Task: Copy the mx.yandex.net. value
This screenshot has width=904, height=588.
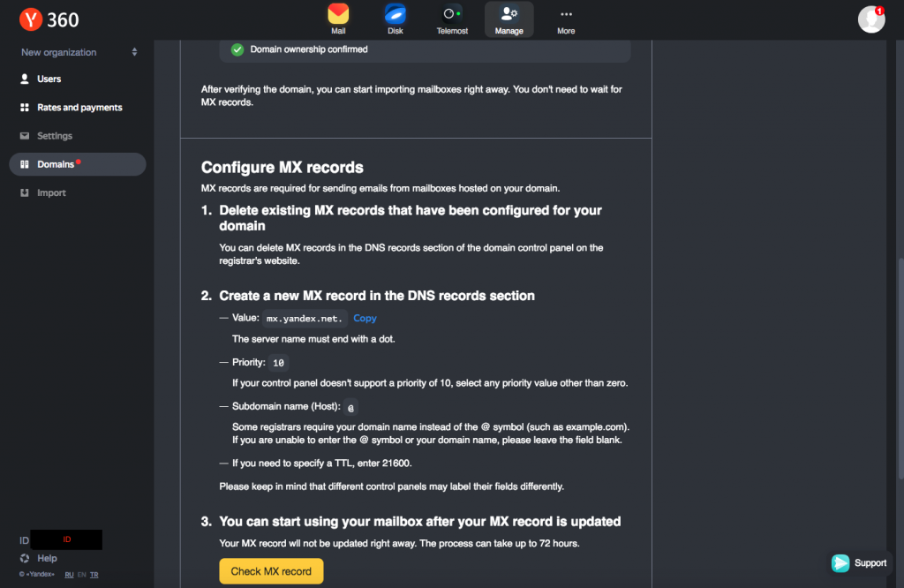Action: pyautogui.click(x=365, y=318)
